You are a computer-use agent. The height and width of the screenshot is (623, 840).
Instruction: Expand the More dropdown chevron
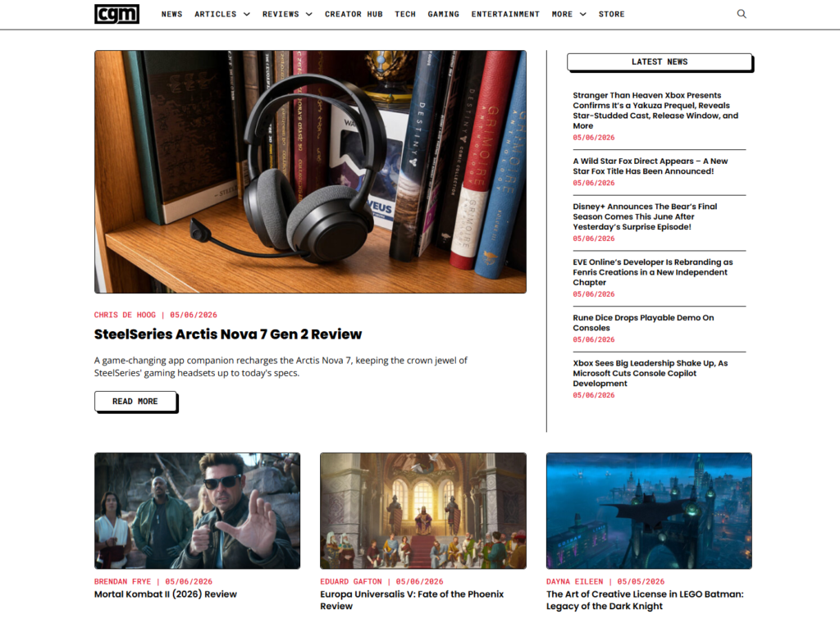pos(583,15)
